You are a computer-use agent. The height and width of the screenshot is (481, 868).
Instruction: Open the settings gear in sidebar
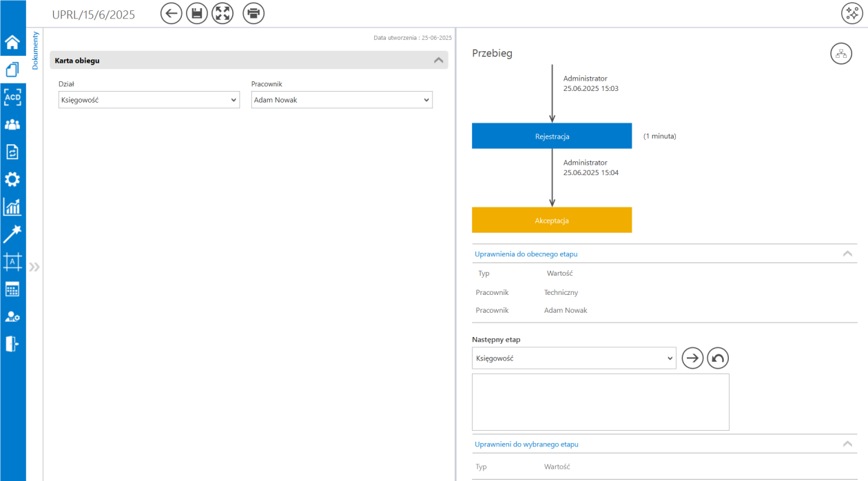click(x=12, y=180)
